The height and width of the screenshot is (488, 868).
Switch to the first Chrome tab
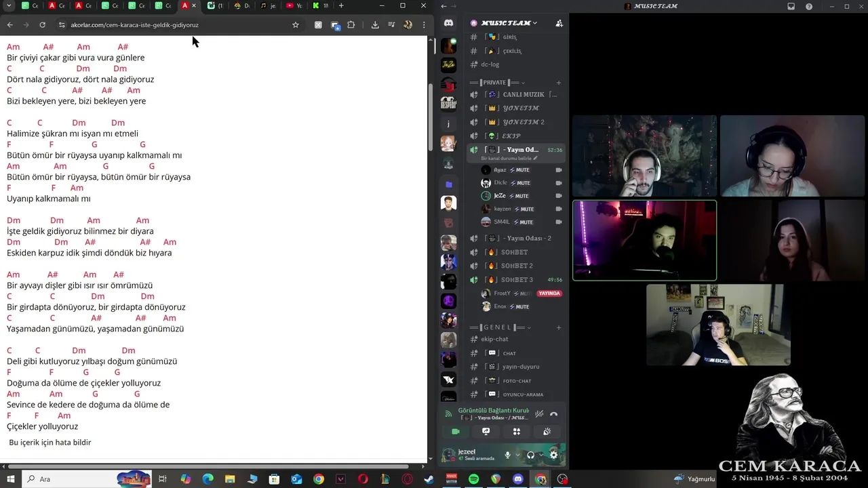[x=30, y=6]
